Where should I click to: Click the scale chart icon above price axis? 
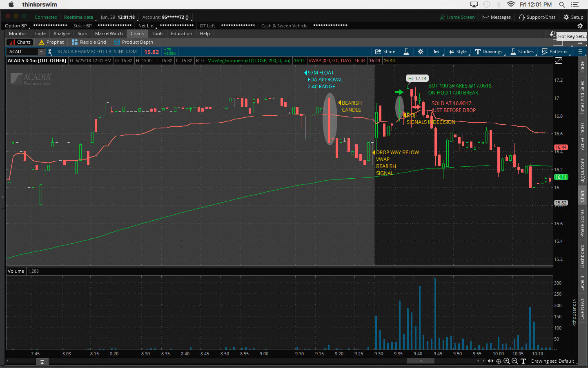(x=559, y=61)
